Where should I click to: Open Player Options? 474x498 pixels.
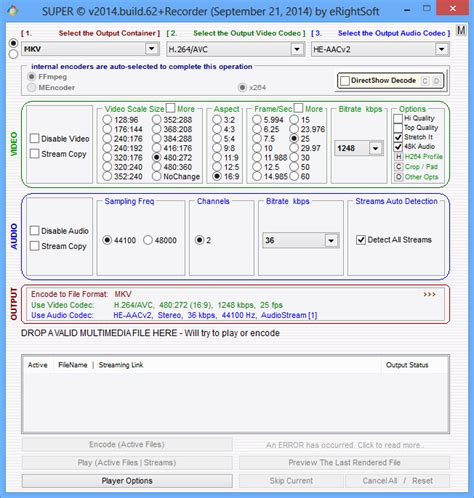coord(127,481)
